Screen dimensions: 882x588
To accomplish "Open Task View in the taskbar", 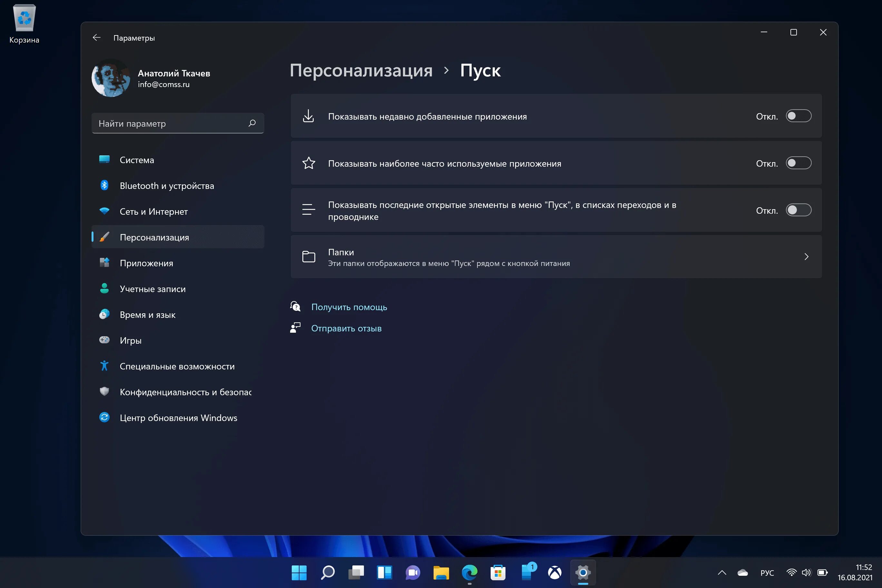I will pos(356,573).
